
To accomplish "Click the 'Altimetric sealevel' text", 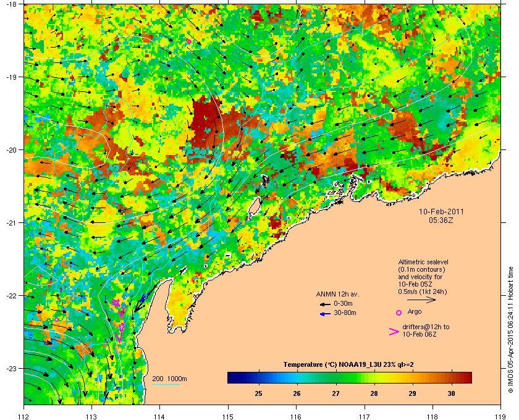I will pyautogui.click(x=423, y=262).
